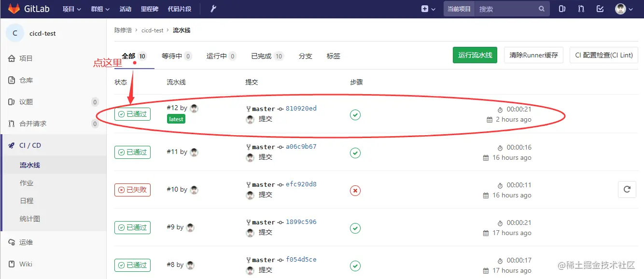Click passed stage icon for pipeline #9
The image size is (644, 279).
[x=355, y=228]
